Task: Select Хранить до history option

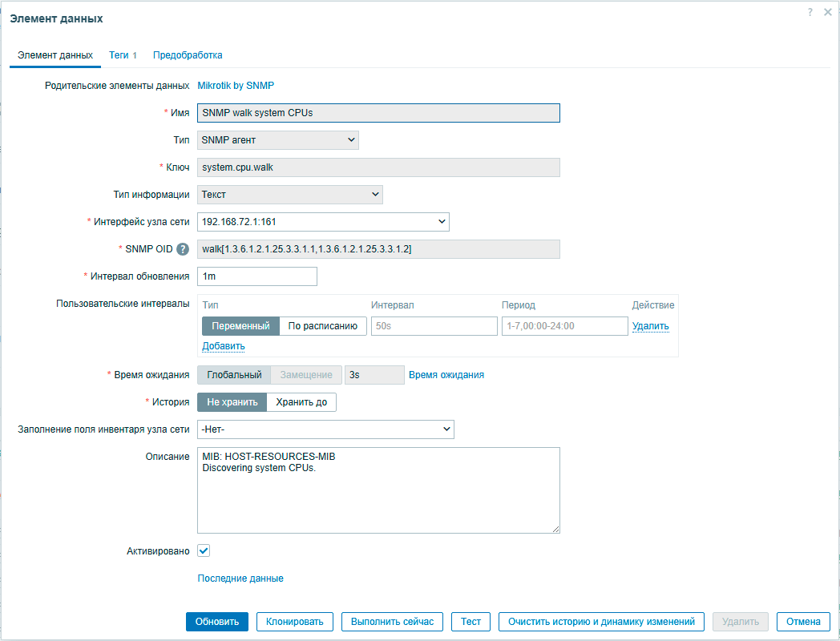Action: [301, 402]
